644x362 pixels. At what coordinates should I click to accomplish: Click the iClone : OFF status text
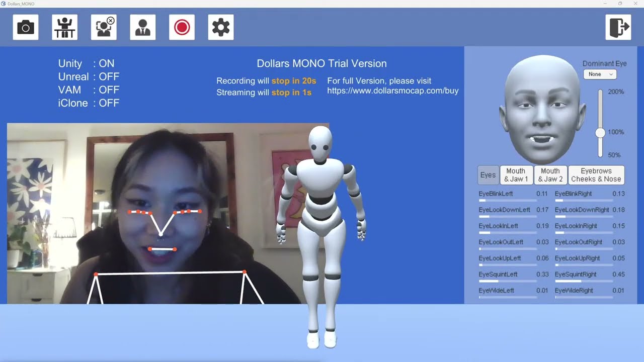tap(89, 103)
